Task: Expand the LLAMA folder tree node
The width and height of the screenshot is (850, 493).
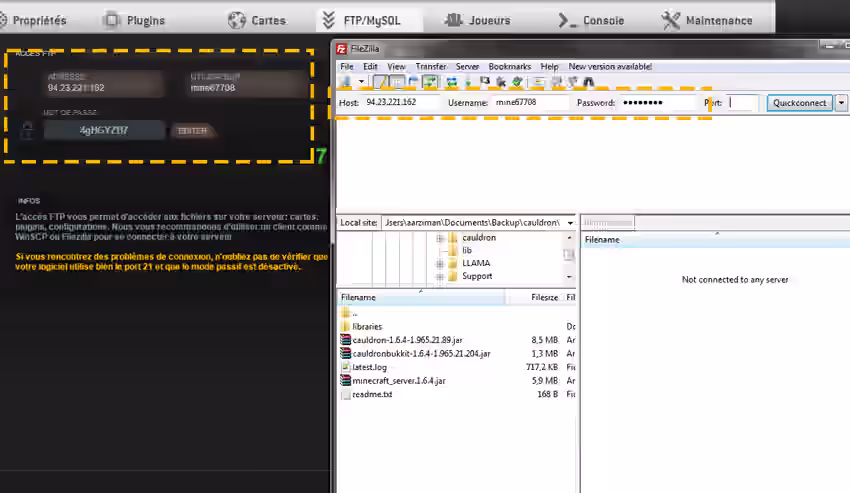Action: pyautogui.click(x=440, y=264)
